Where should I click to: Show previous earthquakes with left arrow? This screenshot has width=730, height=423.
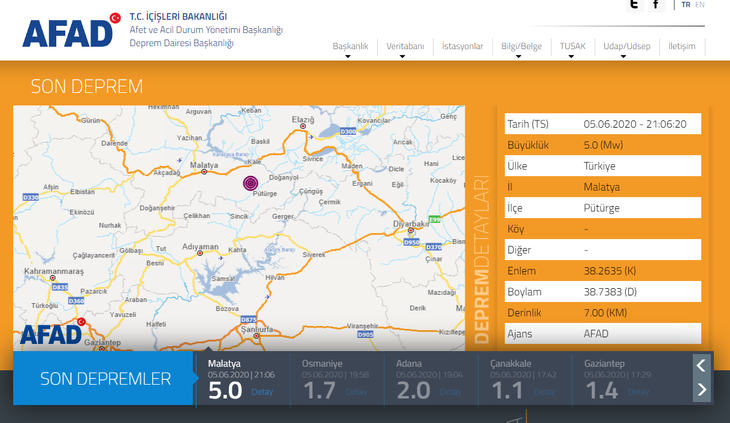702,365
